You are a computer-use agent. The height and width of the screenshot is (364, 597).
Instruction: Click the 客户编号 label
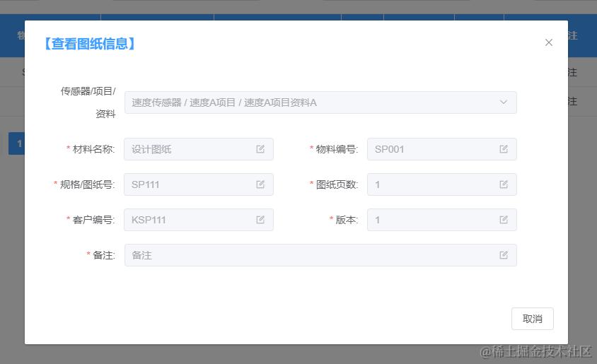(93, 220)
